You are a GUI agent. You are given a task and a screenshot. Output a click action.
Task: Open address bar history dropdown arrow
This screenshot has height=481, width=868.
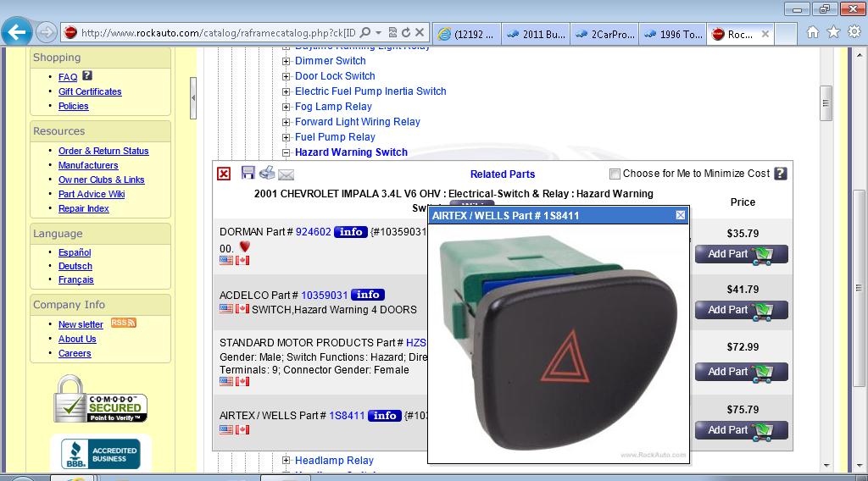coord(379,33)
